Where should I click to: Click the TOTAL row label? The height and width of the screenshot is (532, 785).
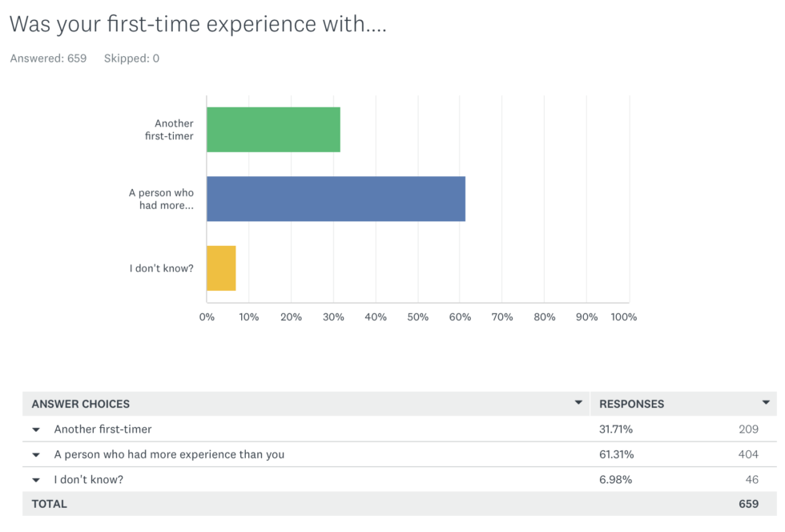pyautogui.click(x=49, y=504)
